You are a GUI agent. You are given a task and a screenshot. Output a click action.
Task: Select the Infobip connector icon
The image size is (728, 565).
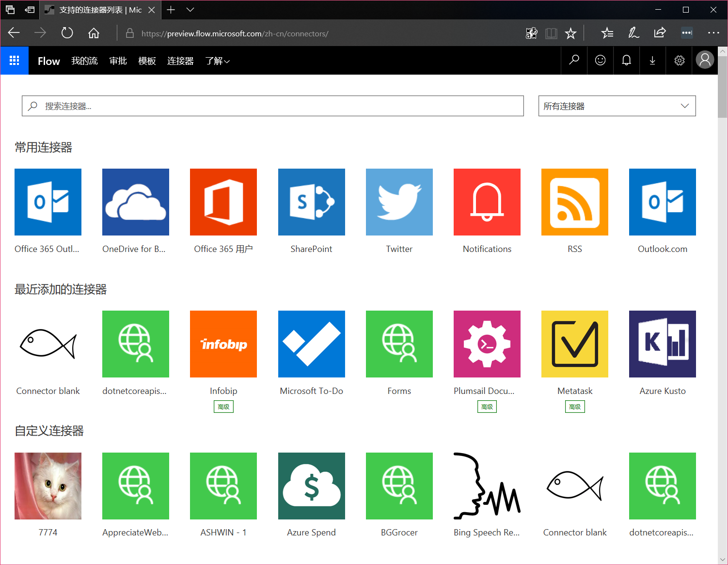coord(223,344)
